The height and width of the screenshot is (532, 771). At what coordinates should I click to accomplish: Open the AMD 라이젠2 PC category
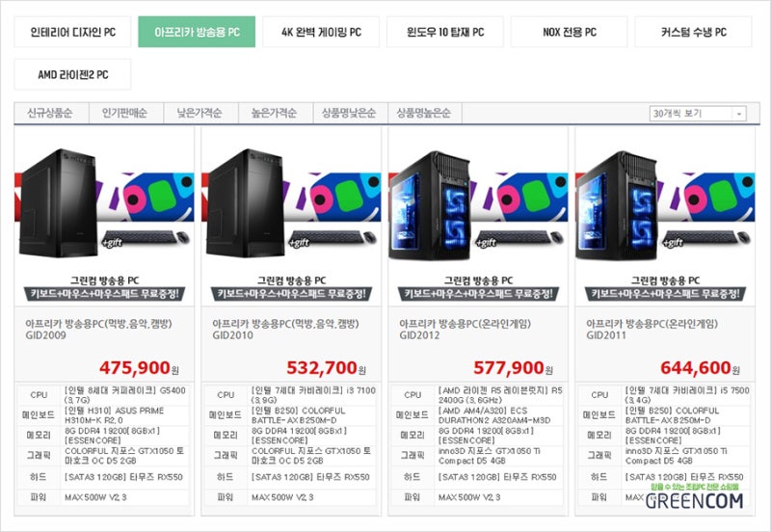click(73, 74)
